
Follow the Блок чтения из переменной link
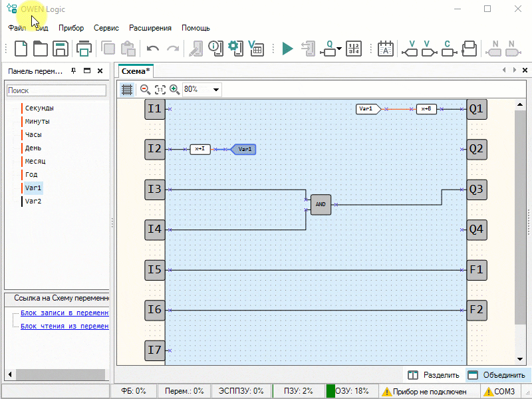pyautogui.click(x=65, y=326)
